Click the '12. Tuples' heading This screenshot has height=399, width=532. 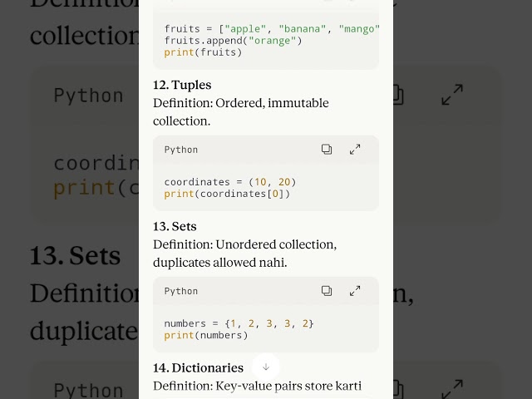182,85
